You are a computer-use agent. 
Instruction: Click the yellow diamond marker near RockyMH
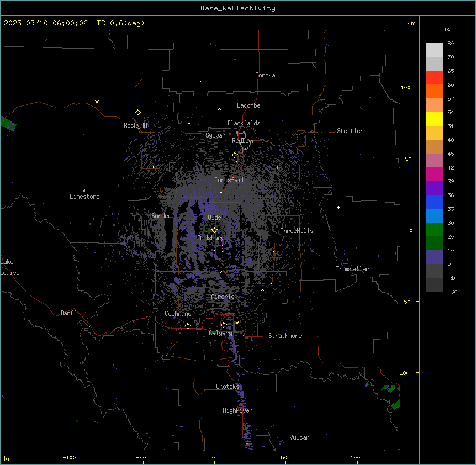coord(137,113)
